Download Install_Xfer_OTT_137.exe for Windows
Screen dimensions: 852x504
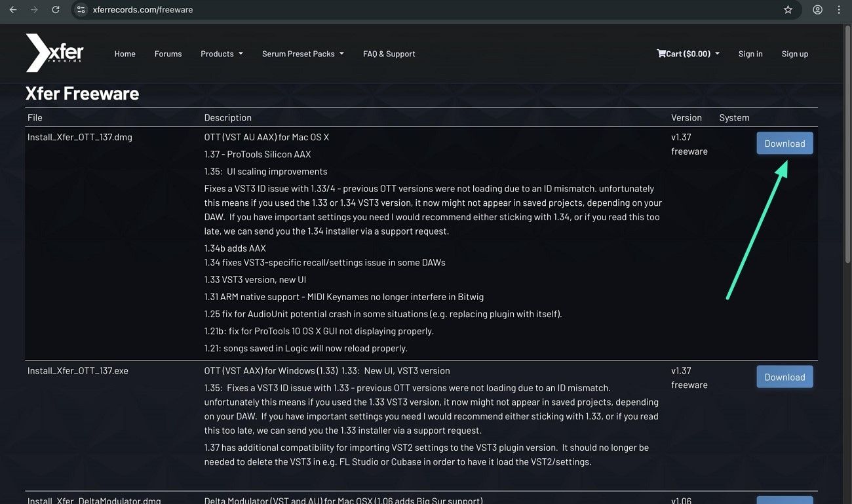point(784,376)
